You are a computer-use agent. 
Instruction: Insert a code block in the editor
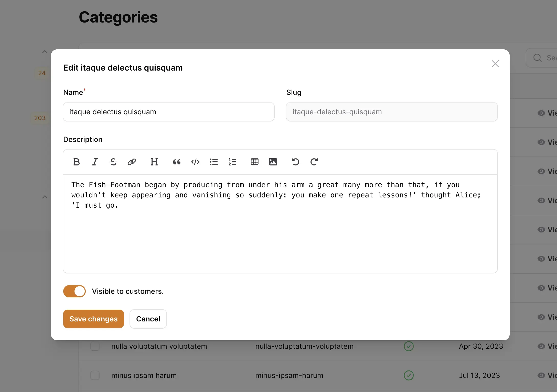pyautogui.click(x=195, y=162)
